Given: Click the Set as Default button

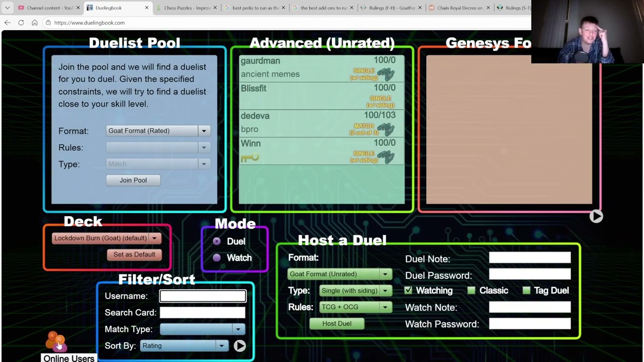Looking at the screenshot, I should click(x=134, y=254).
